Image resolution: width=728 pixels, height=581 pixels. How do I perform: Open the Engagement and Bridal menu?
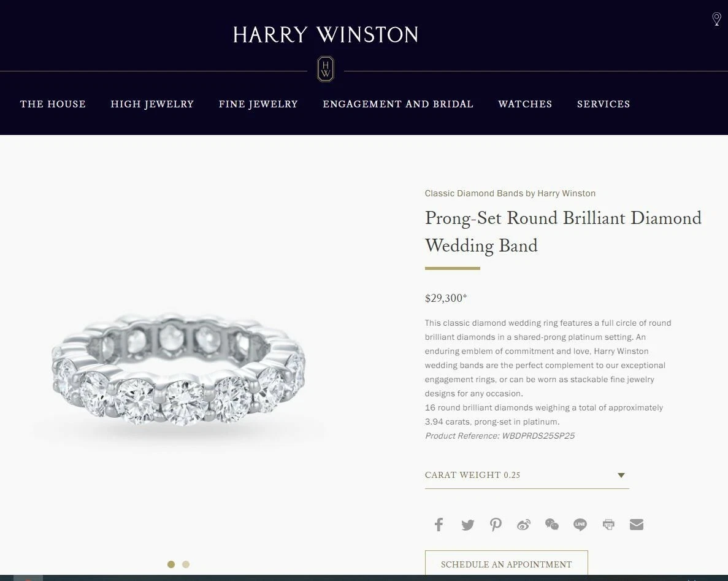(398, 104)
